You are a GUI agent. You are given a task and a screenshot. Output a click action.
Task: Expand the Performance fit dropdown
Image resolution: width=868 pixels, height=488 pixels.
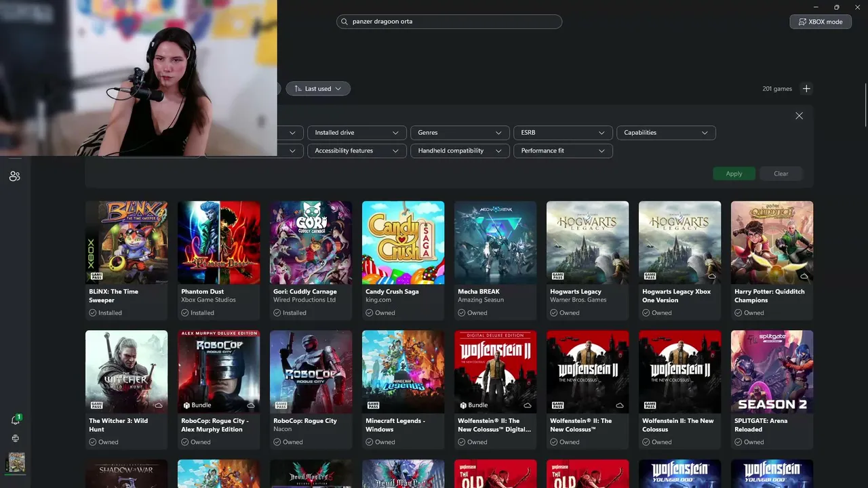[563, 151]
